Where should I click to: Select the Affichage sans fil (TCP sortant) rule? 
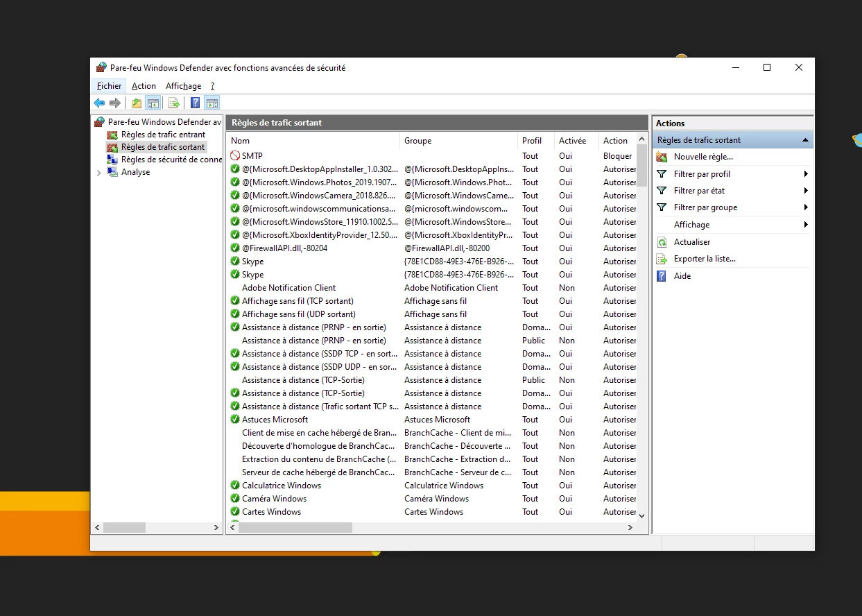(x=298, y=301)
